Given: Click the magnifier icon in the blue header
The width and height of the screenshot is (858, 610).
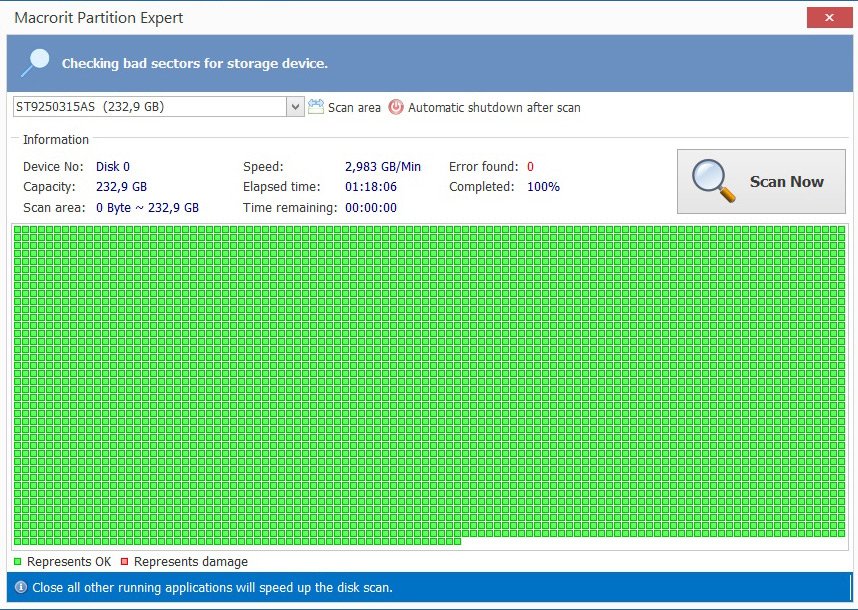Looking at the screenshot, I should (36, 62).
